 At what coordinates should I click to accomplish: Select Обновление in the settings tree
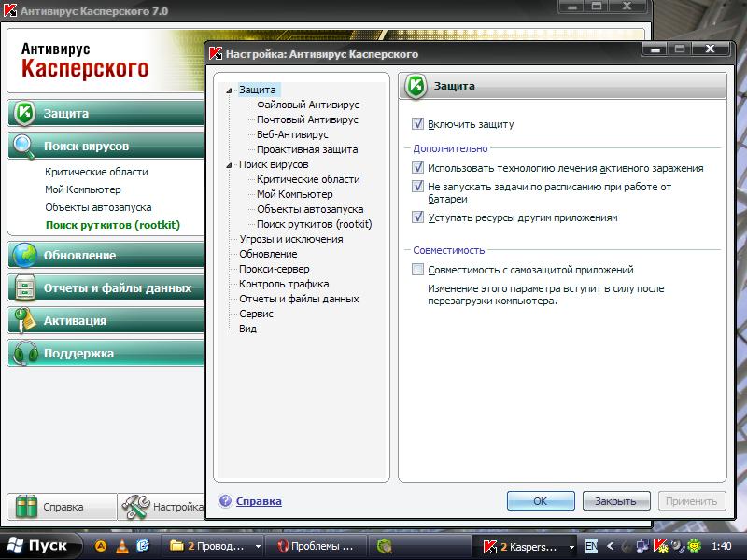click(268, 254)
